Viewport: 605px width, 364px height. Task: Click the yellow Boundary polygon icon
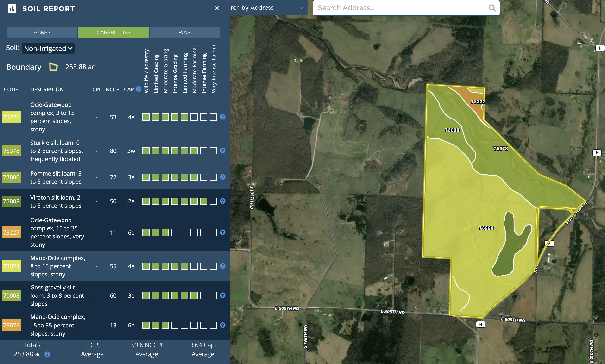(53, 67)
